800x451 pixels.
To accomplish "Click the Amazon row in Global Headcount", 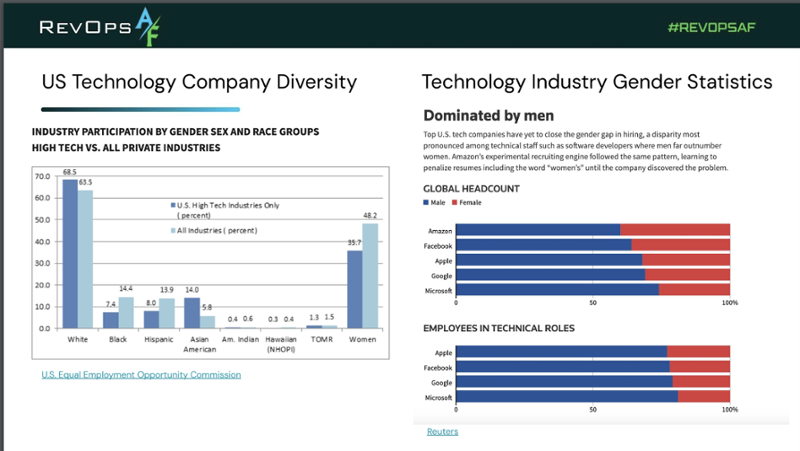I will pos(579,230).
